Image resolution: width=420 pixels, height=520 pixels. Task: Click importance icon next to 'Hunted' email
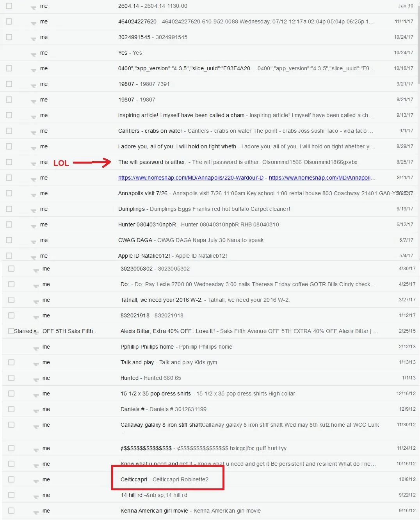pos(36,379)
